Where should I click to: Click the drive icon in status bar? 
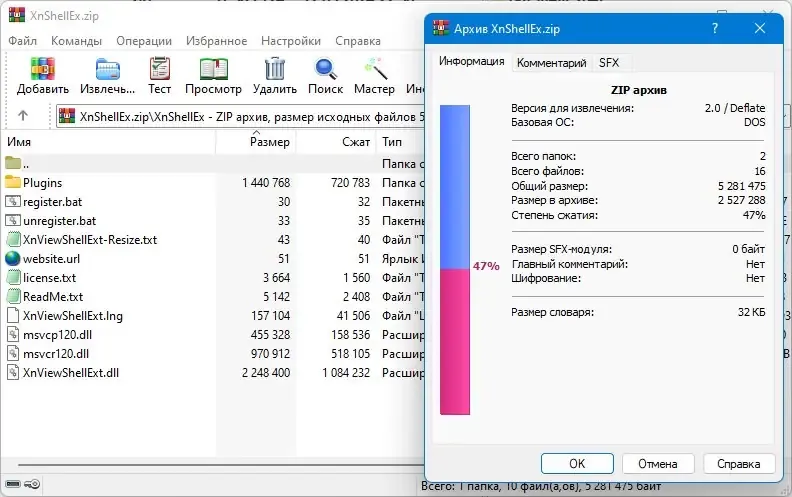(x=13, y=484)
